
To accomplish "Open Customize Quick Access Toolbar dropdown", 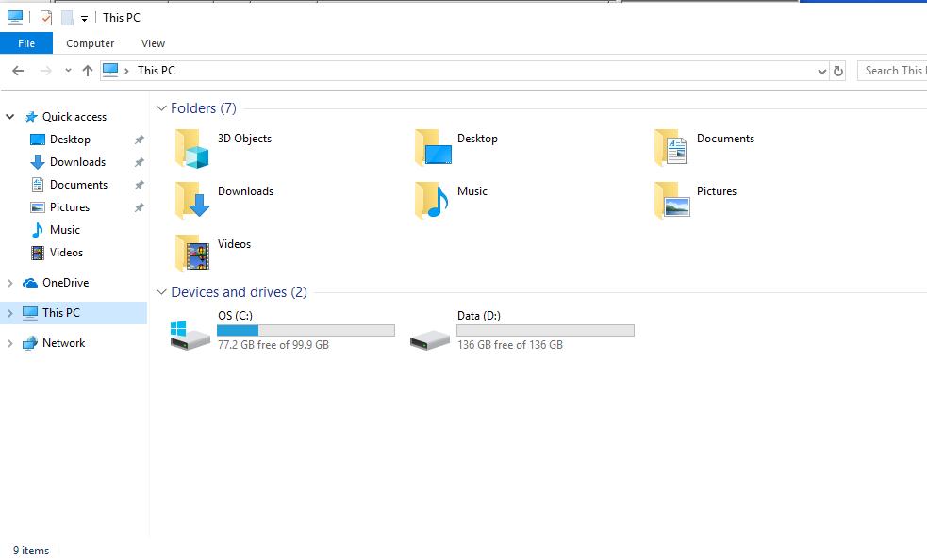I will (85, 19).
